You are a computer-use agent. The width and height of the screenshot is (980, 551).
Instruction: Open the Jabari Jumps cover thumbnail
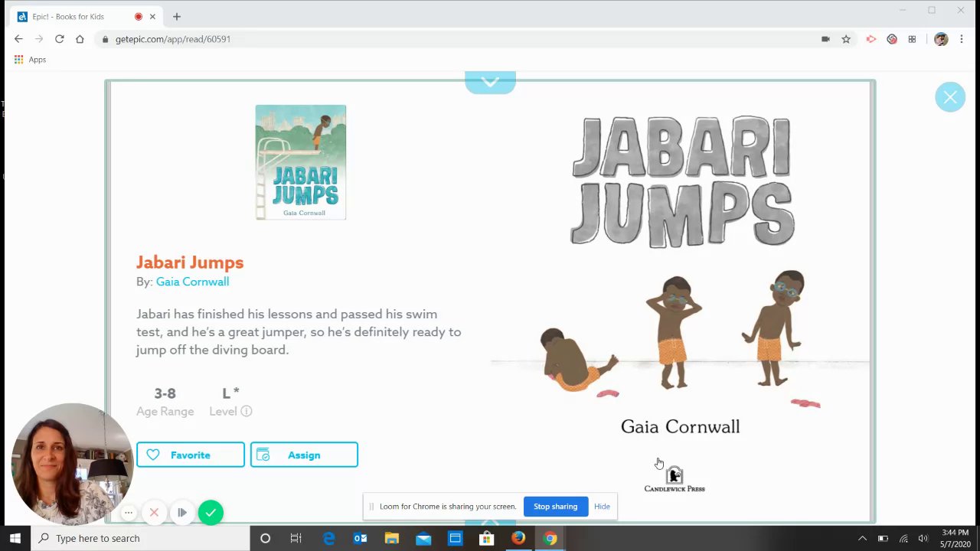click(x=301, y=162)
